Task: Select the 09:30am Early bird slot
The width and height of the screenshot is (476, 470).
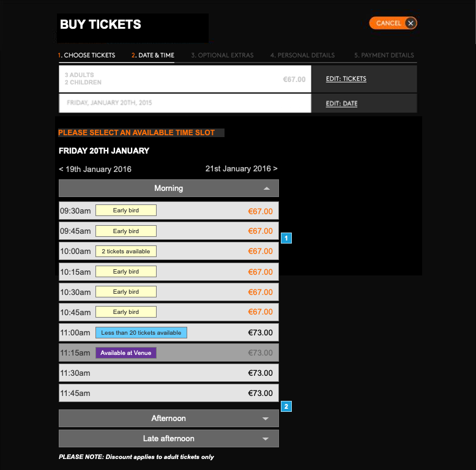Action: pyautogui.click(x=169, y=211)
